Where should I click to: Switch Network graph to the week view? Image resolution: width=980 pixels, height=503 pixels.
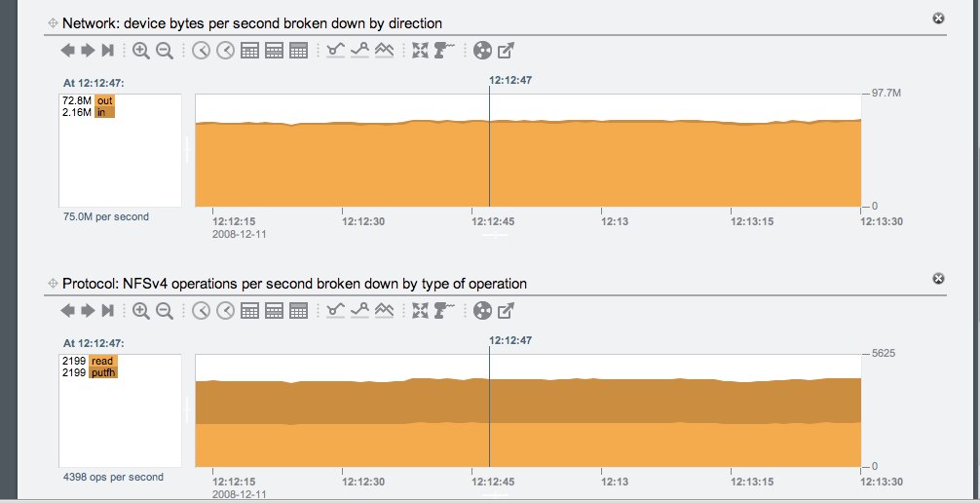[275, 51]
